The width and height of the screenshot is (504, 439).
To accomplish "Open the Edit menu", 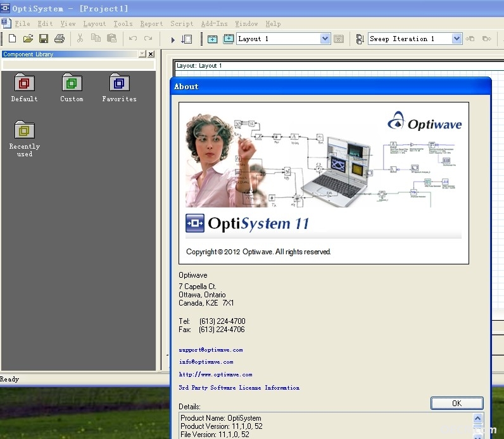I will tap(45, 24).
